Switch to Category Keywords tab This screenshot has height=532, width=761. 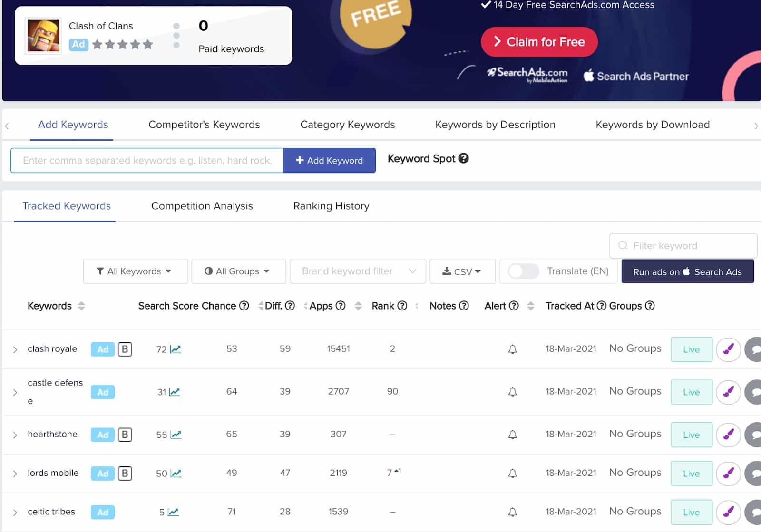tap(347, 125)
